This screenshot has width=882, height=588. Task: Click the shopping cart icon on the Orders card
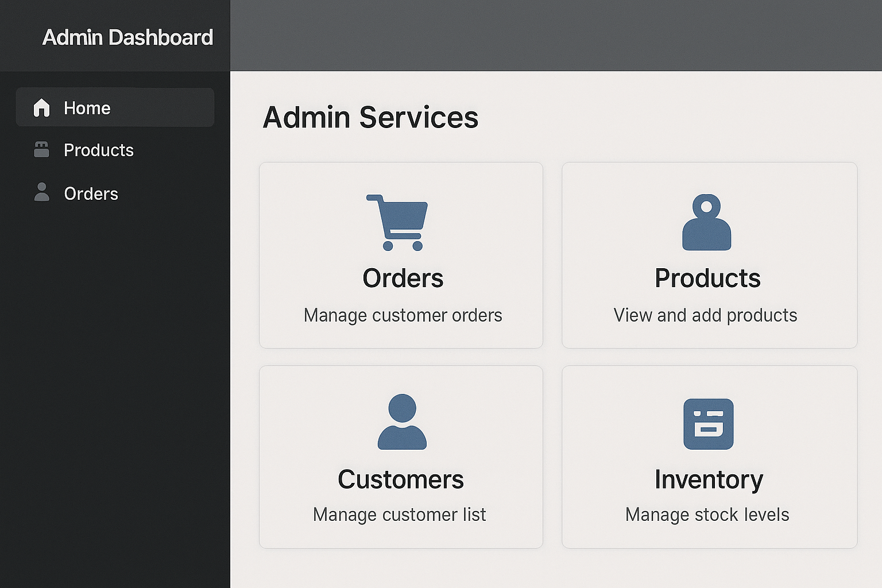click(x=398, y=222)
